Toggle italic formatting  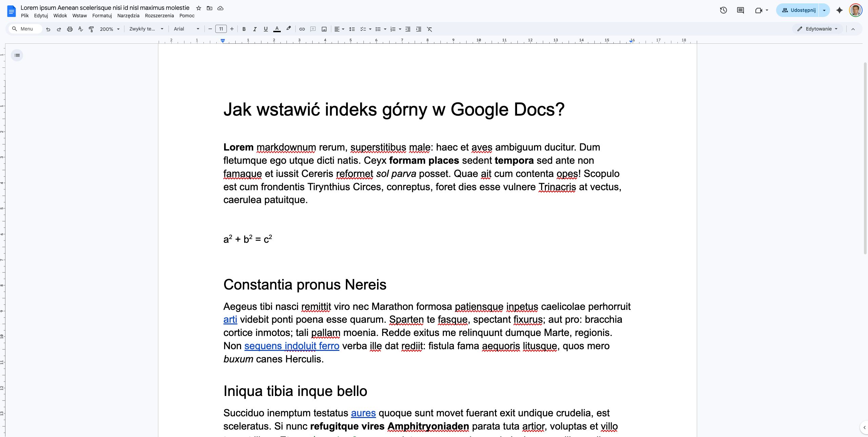pos(255,29)
